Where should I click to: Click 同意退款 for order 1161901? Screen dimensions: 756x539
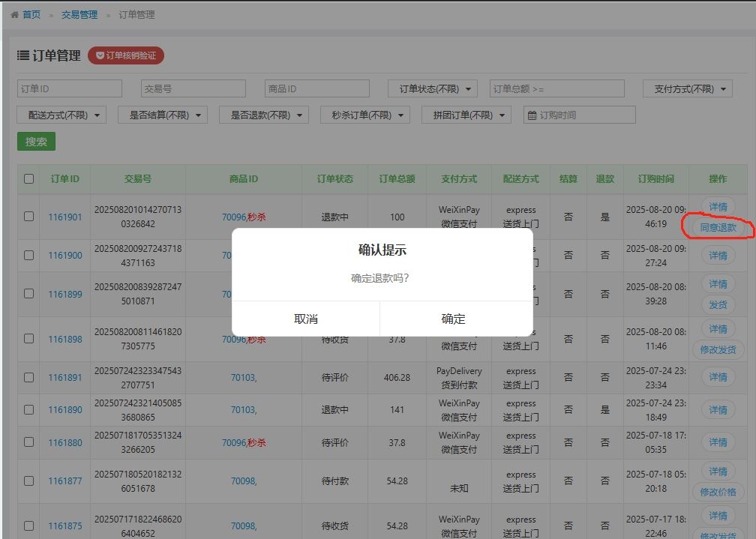click(x=718, y=228)
